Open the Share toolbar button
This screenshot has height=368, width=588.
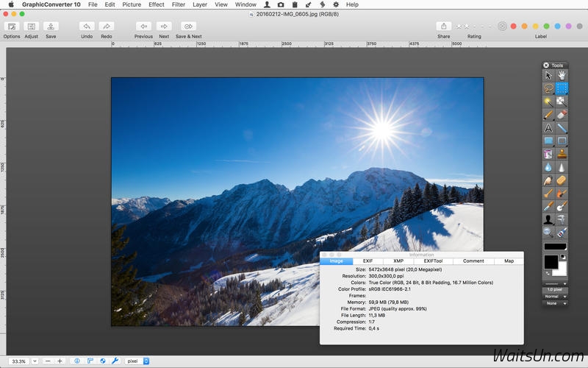coord(444,30)
